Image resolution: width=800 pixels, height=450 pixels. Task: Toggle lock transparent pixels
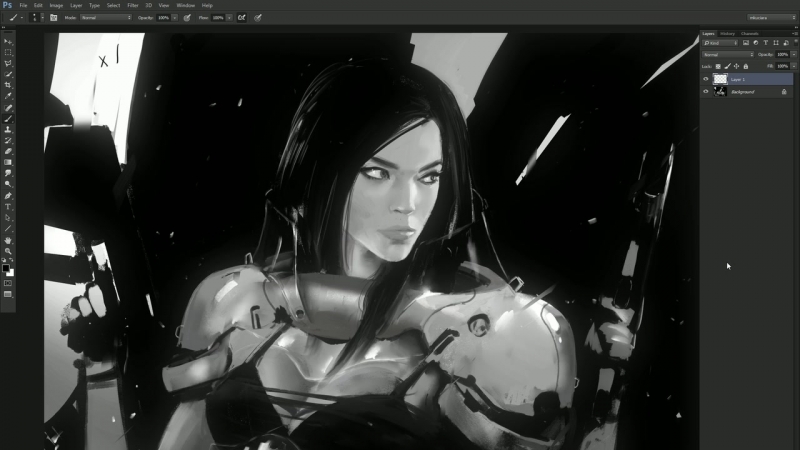[718, 66]
